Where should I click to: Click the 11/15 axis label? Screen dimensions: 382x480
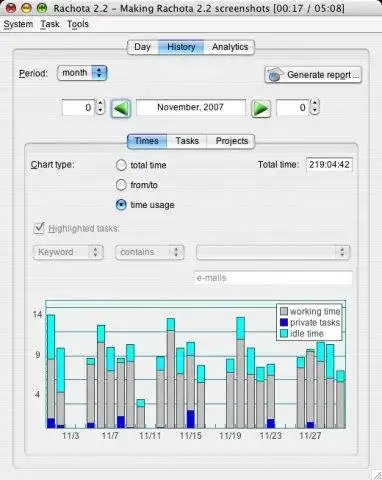pyautogui.click(x=190, y=436)
